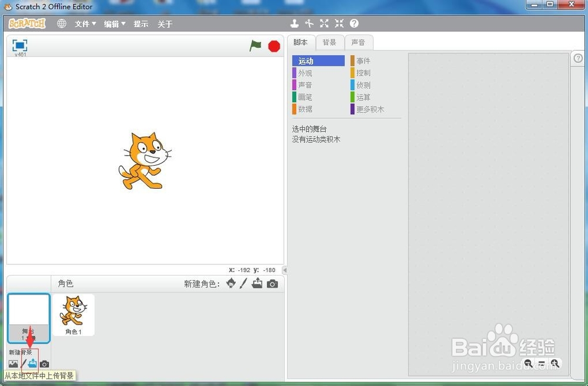Take new backdrop from camera
This screenshot has height=386, width=588.
pos(44,364)
